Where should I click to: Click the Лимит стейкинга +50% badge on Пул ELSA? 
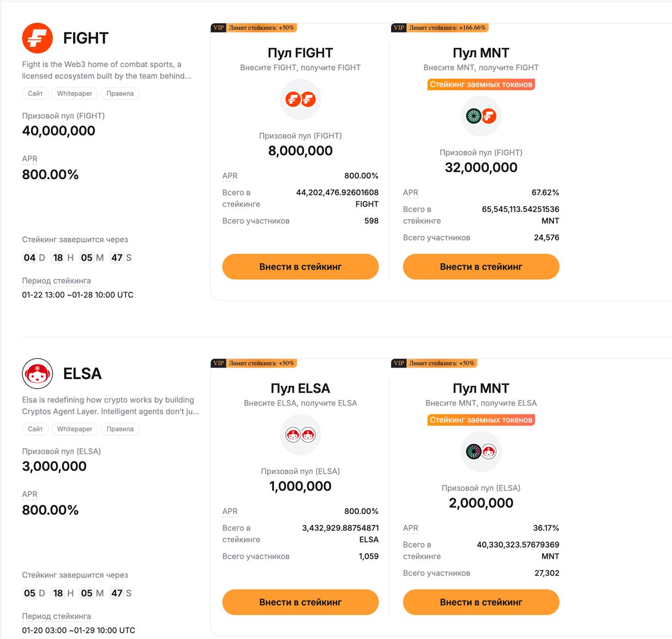261,362
